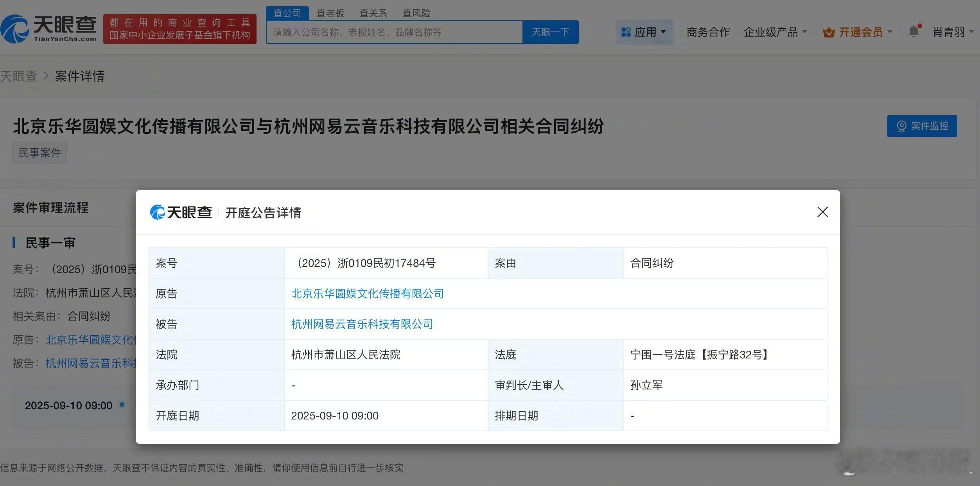Click the 案件监控 button
Screen dimensions: 980x486
[x=922, y=126]
